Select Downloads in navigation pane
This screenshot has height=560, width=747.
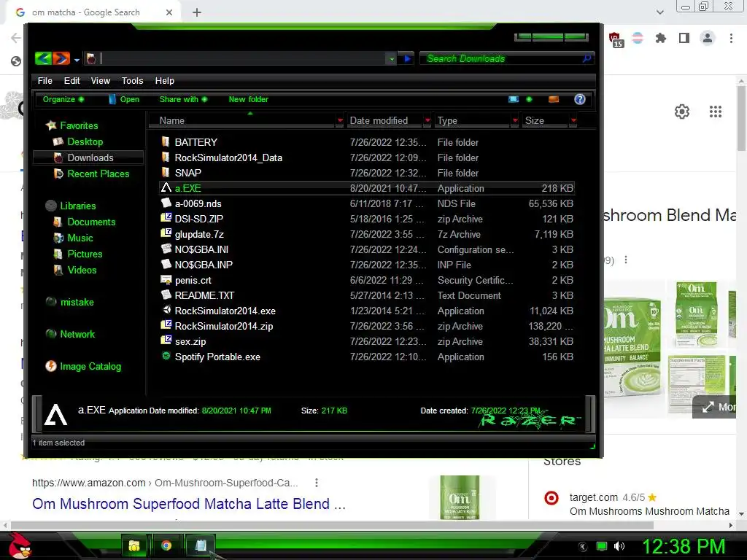point(90,157)
